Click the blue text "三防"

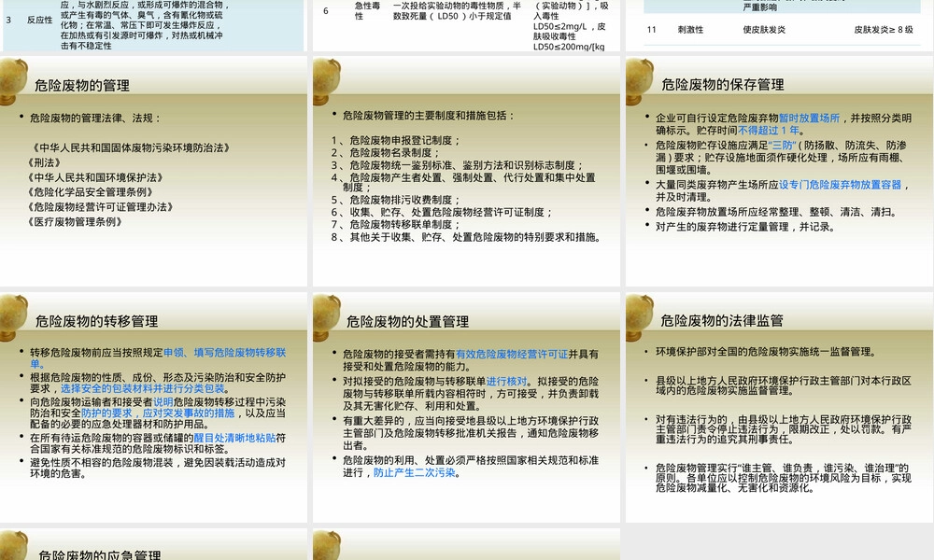782,146
